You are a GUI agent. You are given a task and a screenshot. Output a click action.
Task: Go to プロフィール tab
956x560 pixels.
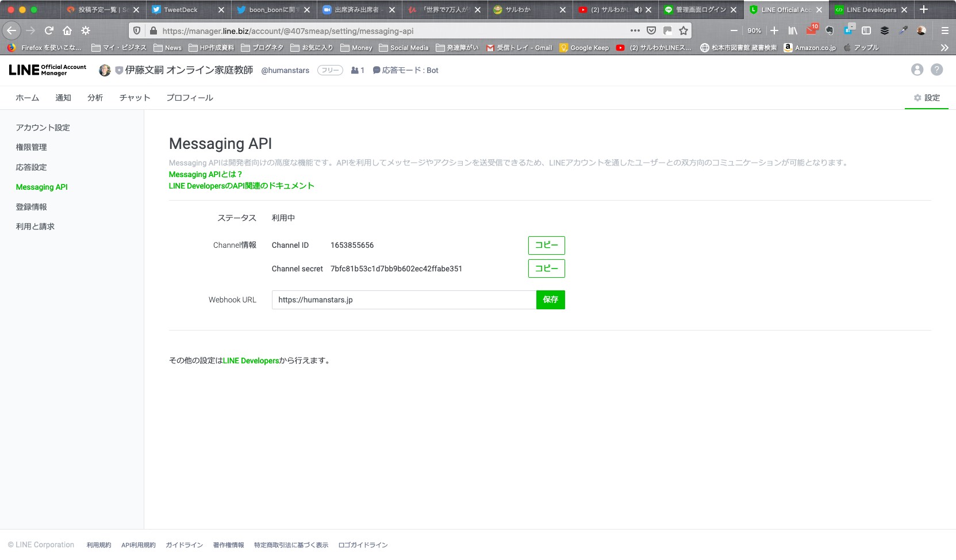tap(190, 98)
